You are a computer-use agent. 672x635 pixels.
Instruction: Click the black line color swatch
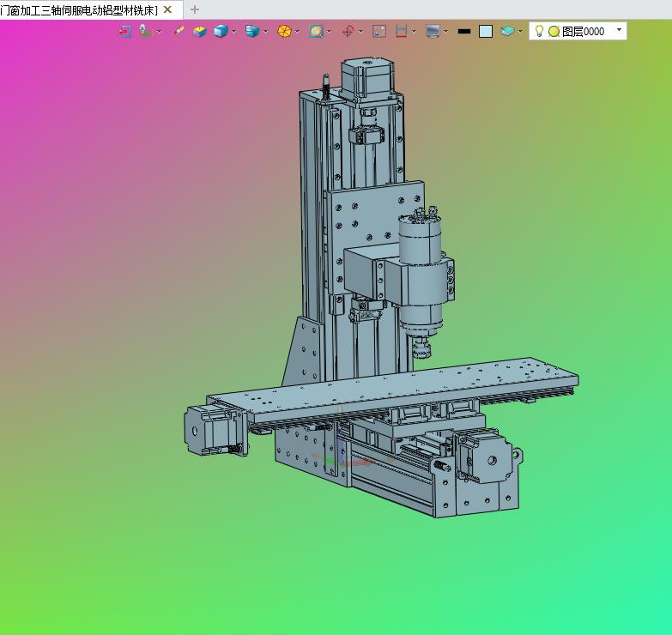[464, 31]
